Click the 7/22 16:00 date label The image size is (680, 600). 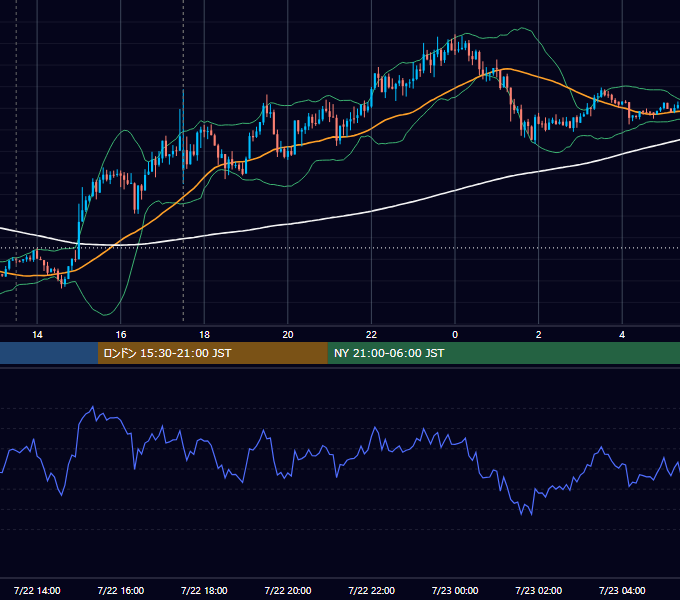pyautogui.click(x=121, y=590)
